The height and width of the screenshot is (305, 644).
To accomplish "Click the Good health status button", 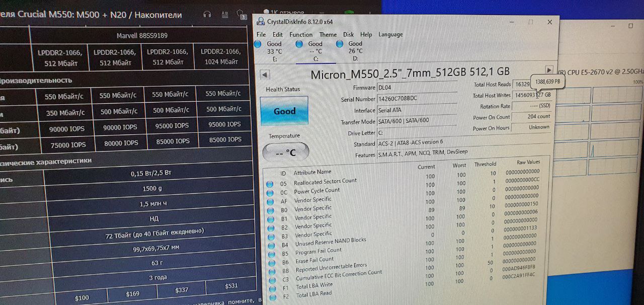I will pos(284,111).
